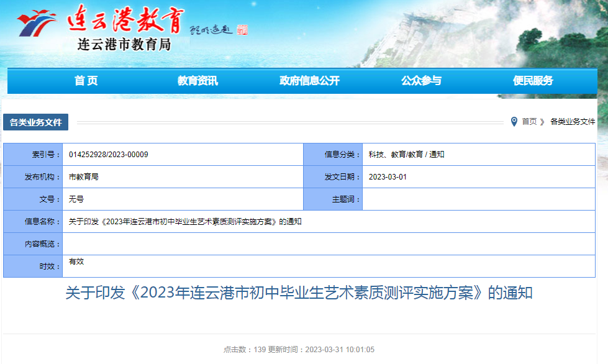Click the 发文日期 label cell
The height and width of the screenshot is (364, 608).
coord(333,177)
